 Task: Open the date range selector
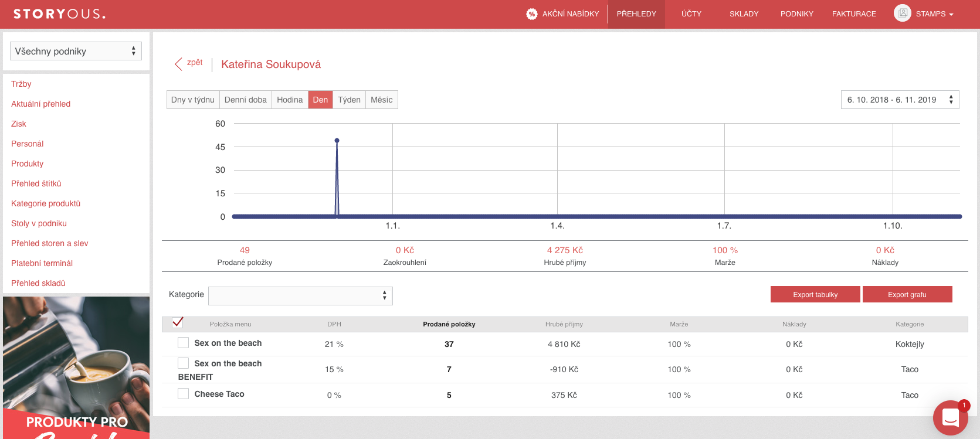(900, 100)
